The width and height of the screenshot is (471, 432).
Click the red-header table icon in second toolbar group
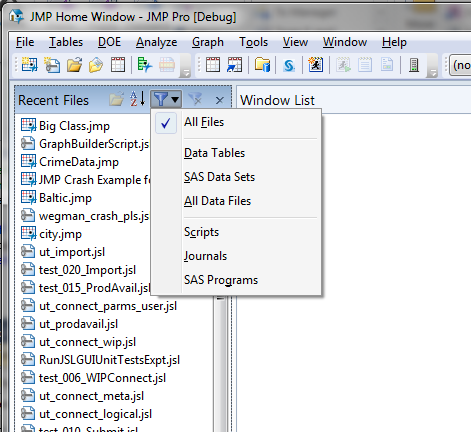pos(213,65)
